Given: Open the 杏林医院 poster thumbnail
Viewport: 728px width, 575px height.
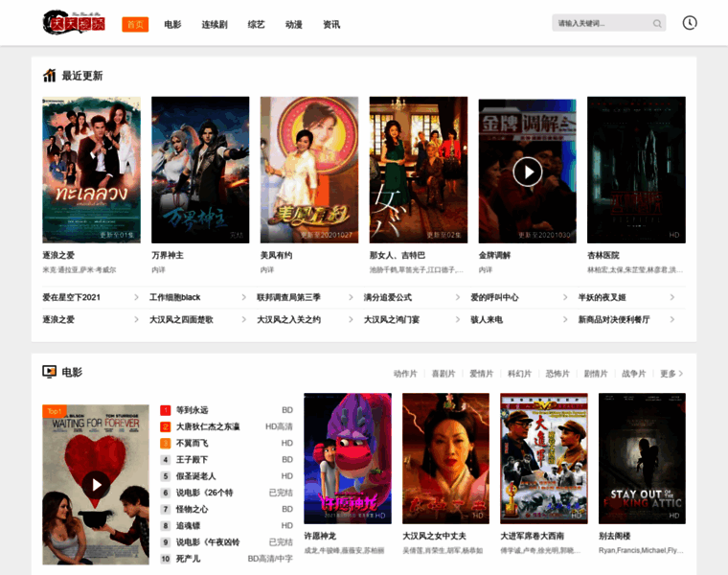Looking at the screenshot, I should coord(636,170).
